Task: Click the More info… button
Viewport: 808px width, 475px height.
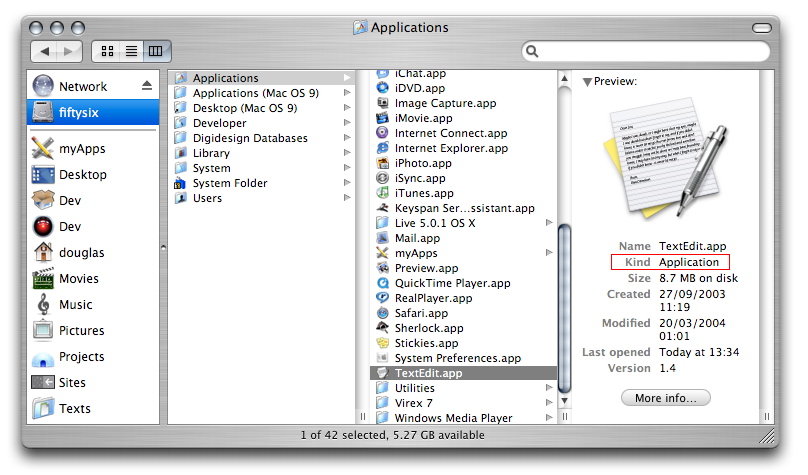Action: 665,398
